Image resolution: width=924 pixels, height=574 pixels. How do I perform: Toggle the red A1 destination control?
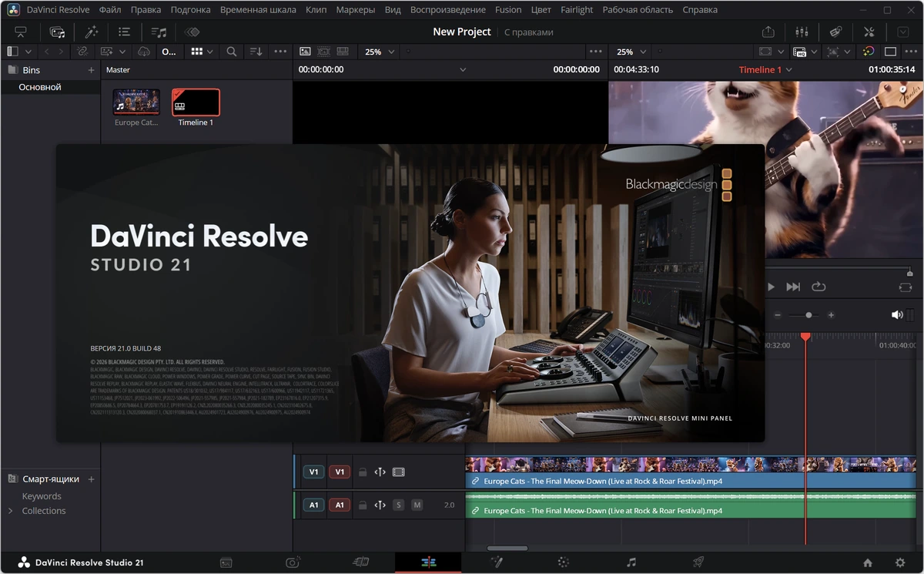(340, 505)
